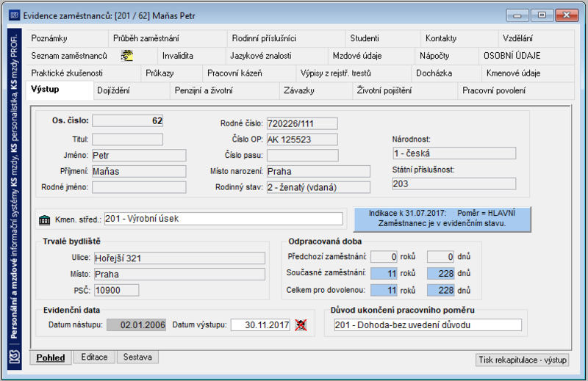588x381 pixels.
Task: Click the blue Indikace k 31.07.2017 panel
Action: [x=442, y=219]
